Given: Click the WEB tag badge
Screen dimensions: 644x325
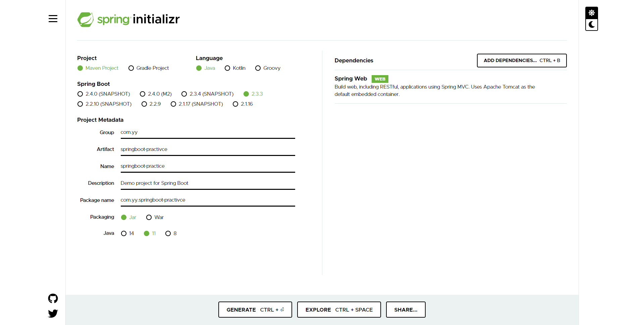Looking at the screenshot, I should (x=380, y=79).
